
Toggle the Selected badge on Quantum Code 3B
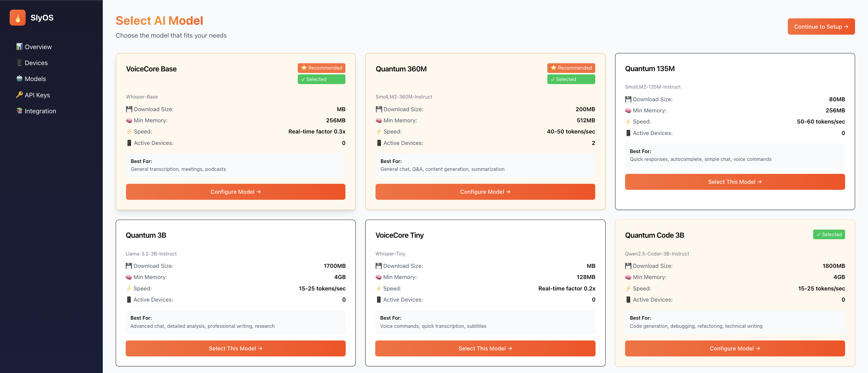(829, 234)
